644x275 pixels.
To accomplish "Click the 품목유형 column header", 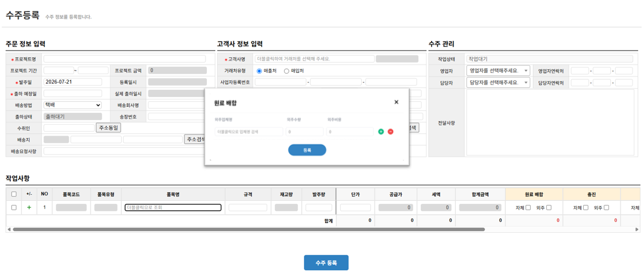I will pos(106,194).
